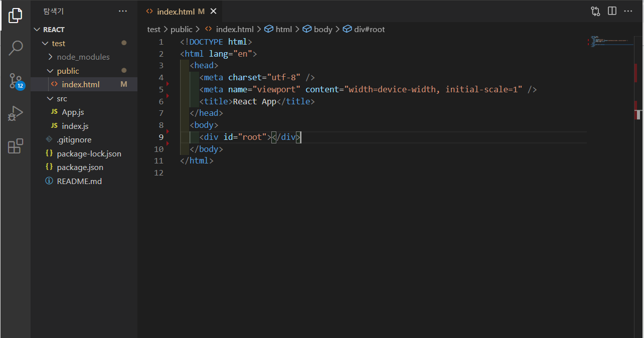This screenshot has height=338, width=644.
Task: Click the braces icon beside package.json
Action: pyautogui.click(x=49, y=167)
